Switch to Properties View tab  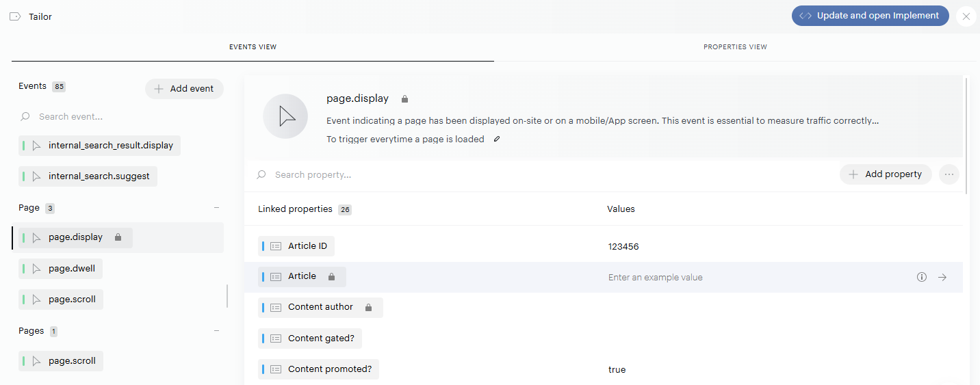pyautogui.click(x=735, y=47)
